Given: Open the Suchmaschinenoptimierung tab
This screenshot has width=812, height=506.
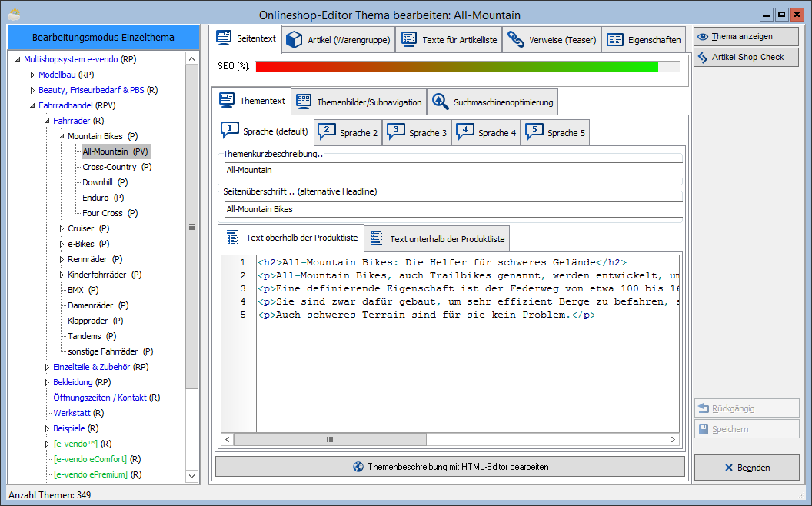Looking at the screenshot, I should click(492, 102).
